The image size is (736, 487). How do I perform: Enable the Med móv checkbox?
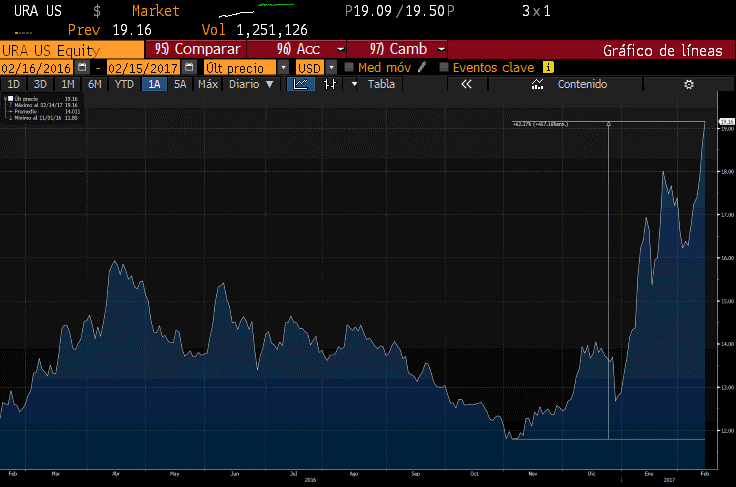tap(349, 67)
